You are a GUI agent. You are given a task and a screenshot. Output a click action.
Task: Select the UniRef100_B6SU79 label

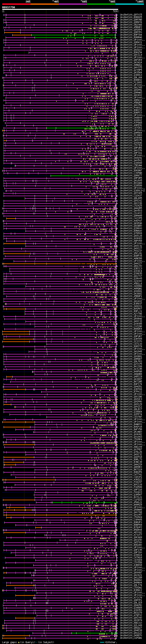(131, 613)
